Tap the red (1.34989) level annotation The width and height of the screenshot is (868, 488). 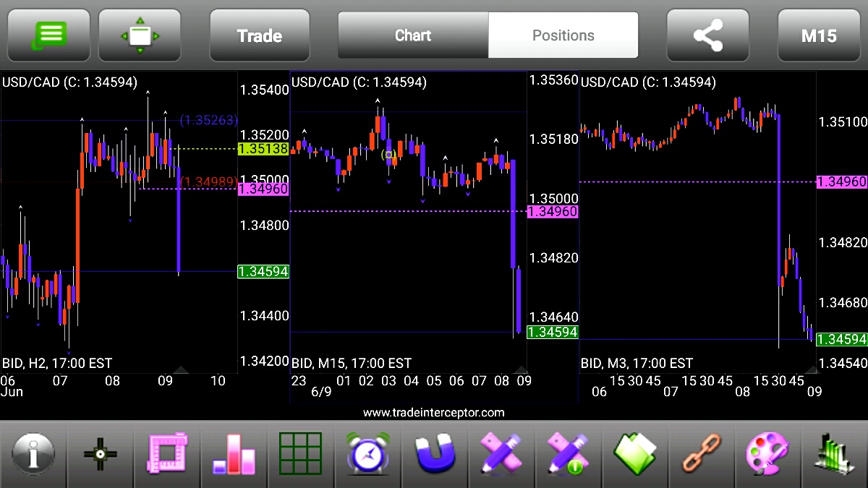208,181
